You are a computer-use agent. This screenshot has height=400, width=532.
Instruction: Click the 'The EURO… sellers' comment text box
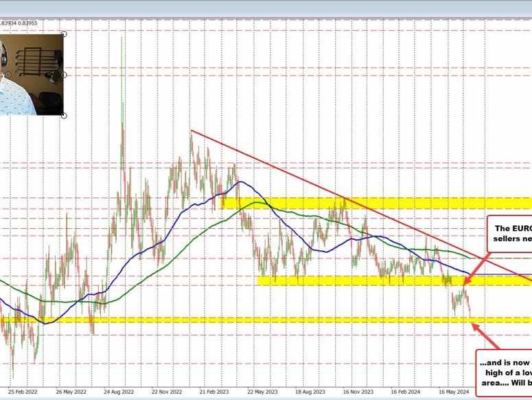click(509, 234)
